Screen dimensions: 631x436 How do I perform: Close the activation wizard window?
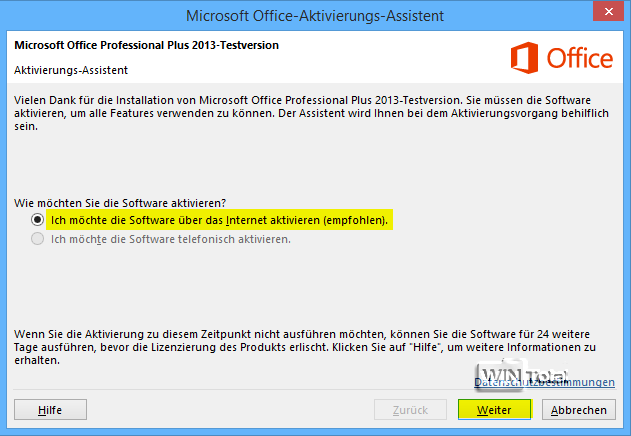click(604, 12)
